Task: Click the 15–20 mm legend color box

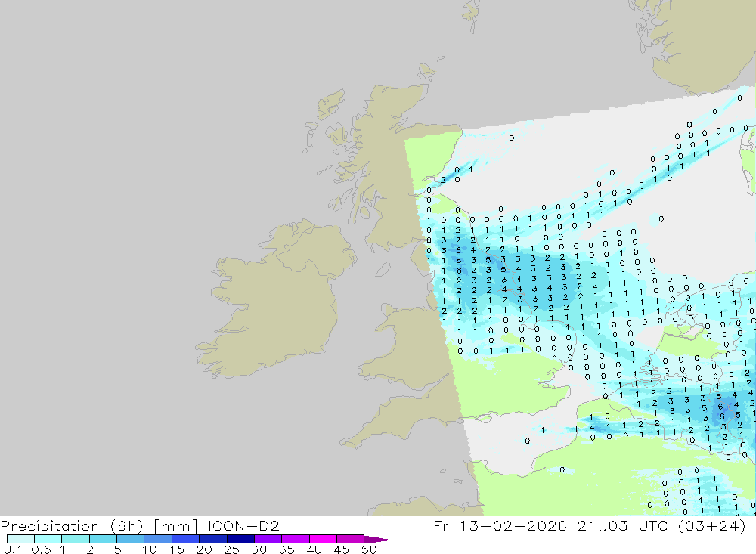Action: tap(186, 539)
